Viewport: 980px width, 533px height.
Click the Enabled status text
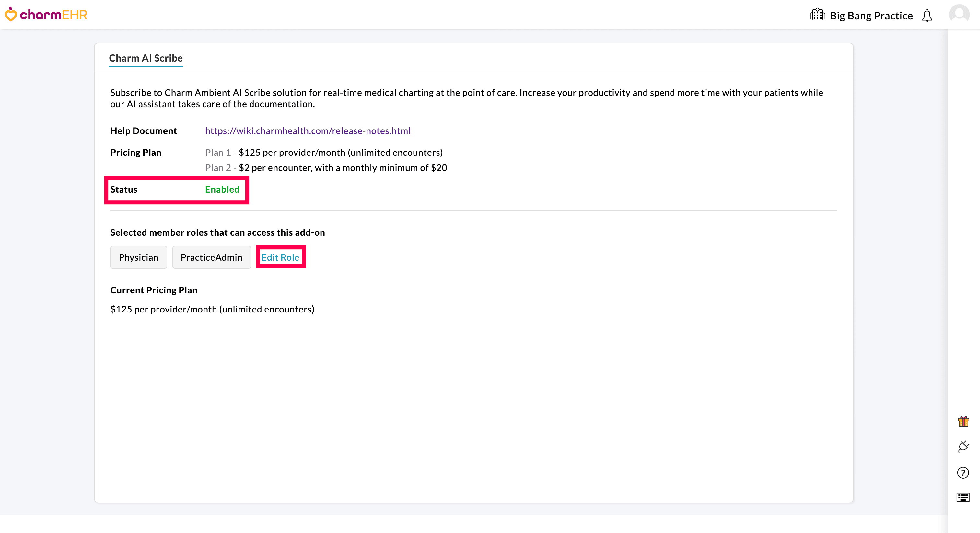pyautogui.click(x=222, y=189)
